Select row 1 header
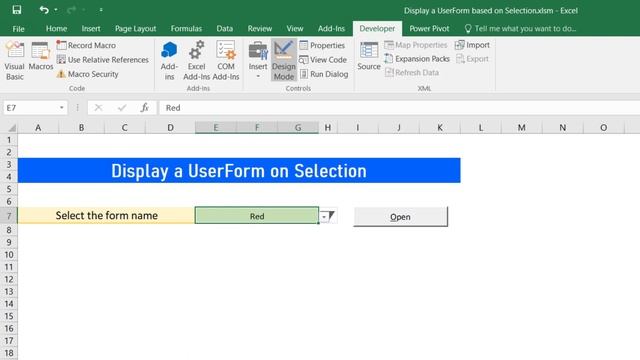The height and width of the screenshot is (360, 640). [x=9, y=140]
